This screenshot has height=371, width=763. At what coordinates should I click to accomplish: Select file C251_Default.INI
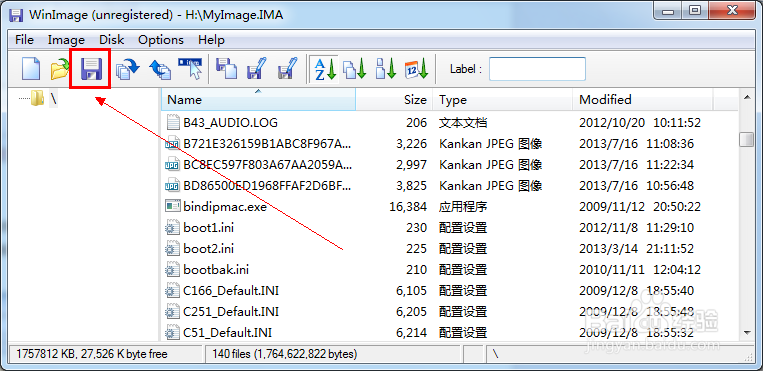(231, 312)
